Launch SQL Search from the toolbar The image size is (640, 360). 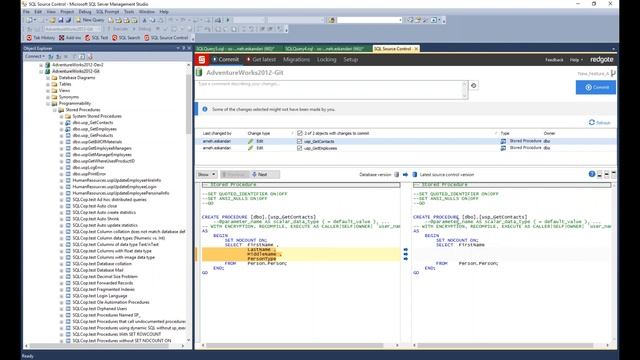(126, 38)
